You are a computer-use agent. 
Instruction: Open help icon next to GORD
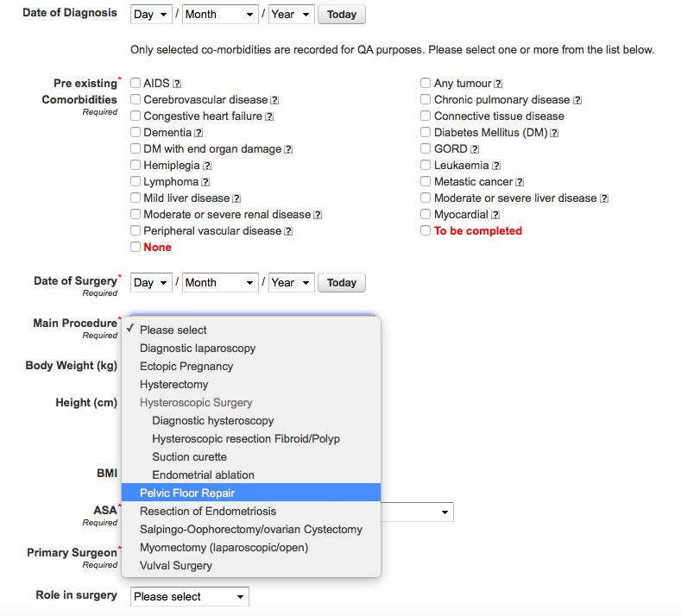[475, 149]
